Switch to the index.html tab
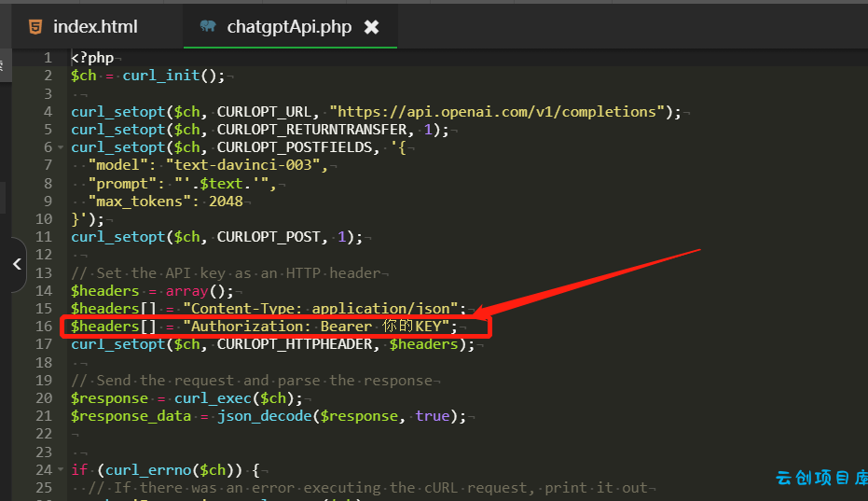This screenshot has width=868, height=501. (95, 27)
